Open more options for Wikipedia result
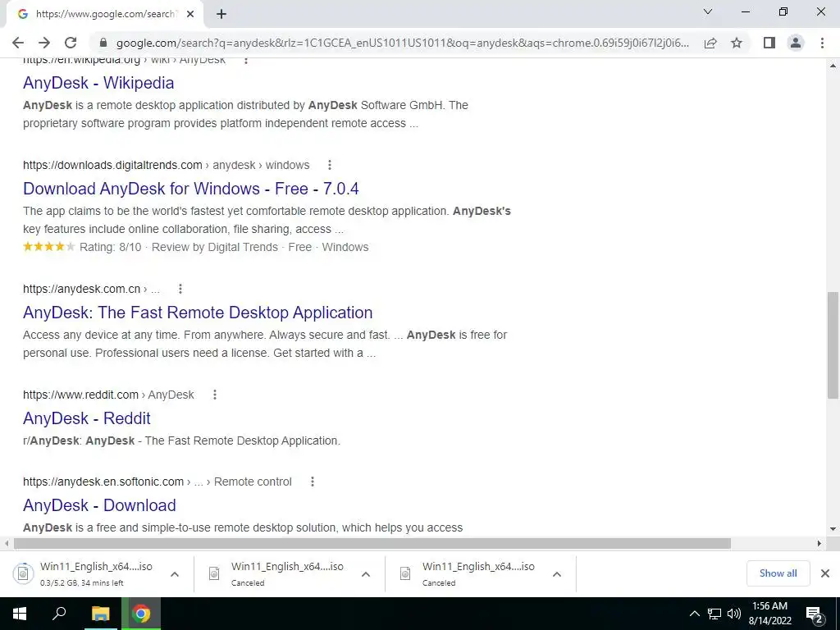This screenshot has height=630, width=840. (246, 60)
